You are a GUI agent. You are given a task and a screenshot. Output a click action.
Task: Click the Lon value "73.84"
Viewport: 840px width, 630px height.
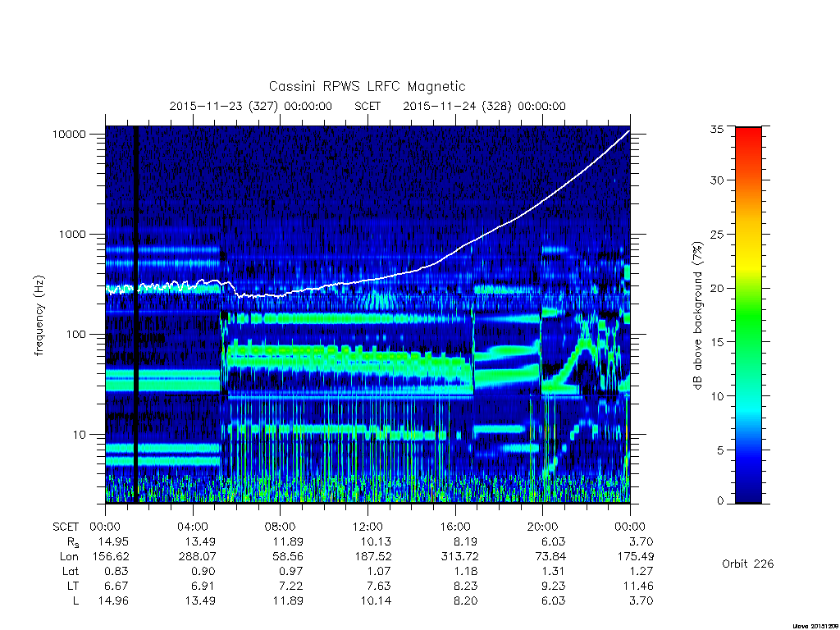click(550, 557)
